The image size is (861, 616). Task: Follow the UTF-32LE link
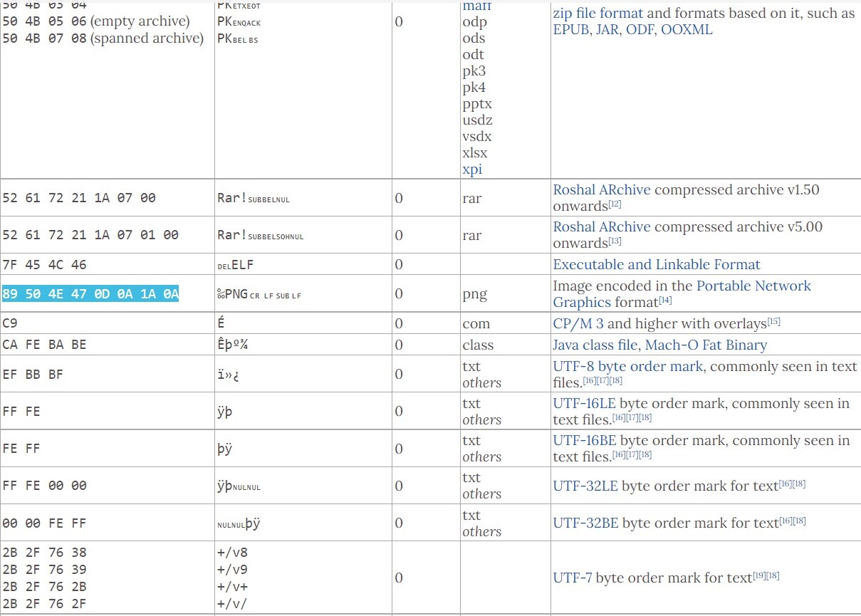585,486
